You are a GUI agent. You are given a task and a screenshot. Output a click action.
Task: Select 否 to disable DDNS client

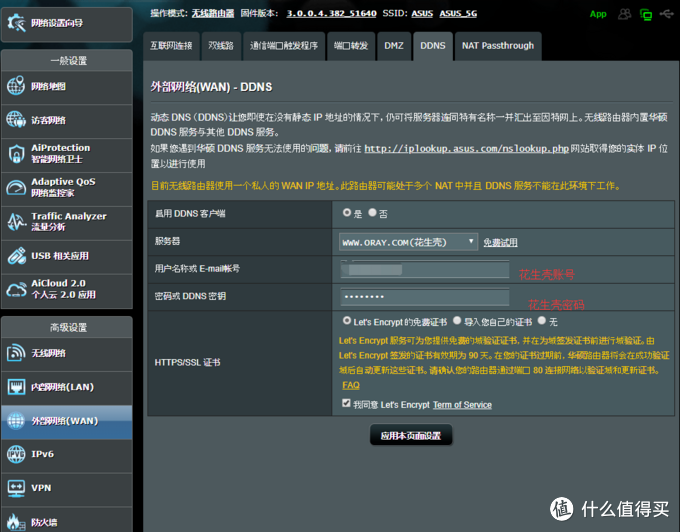(373, 213)
